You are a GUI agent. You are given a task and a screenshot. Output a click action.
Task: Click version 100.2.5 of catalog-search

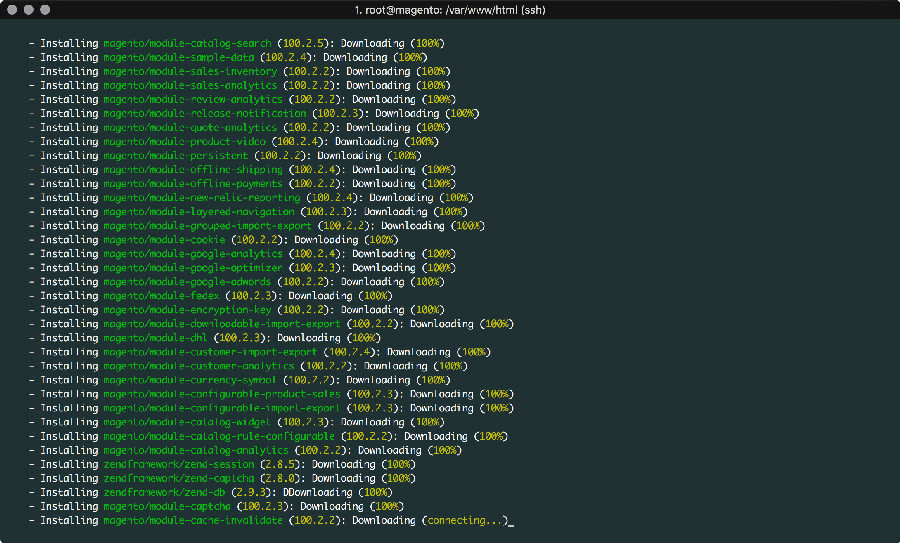[304, 43]
